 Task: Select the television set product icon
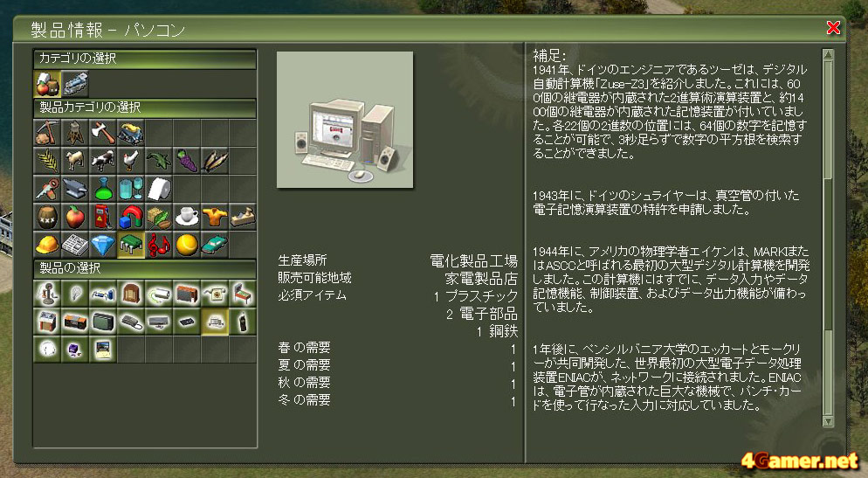click(103, 322)
